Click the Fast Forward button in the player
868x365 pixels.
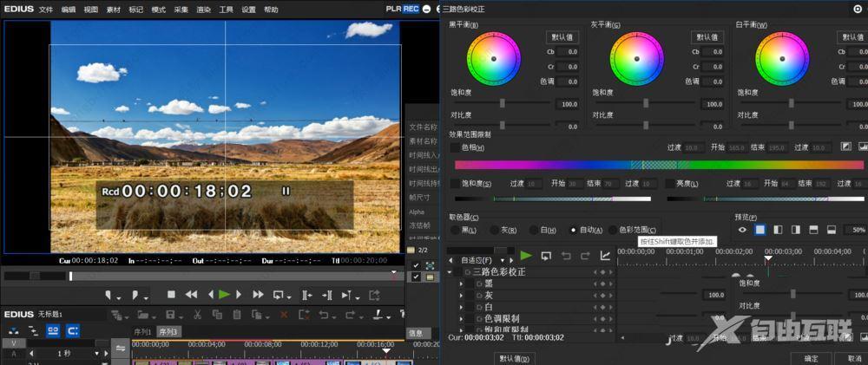(258, 295)
